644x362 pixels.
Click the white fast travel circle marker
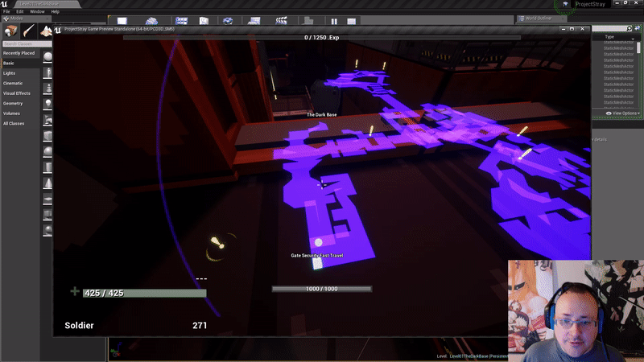point(318,243)
